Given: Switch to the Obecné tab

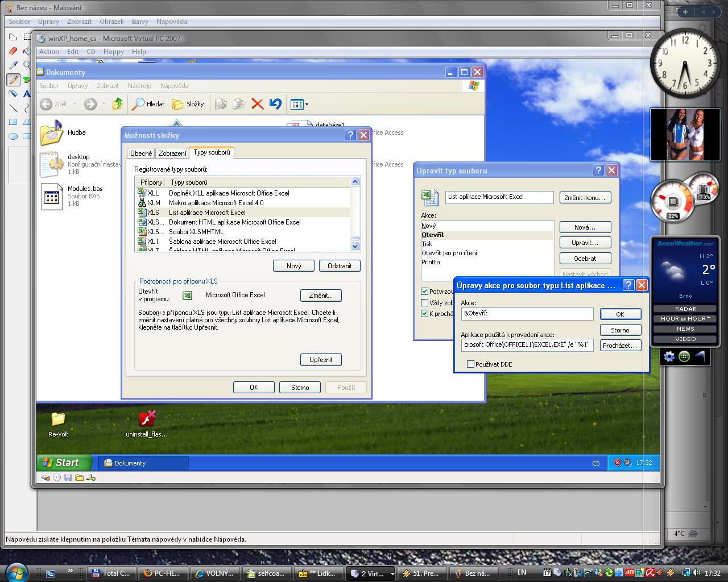Looking at the screenshot, I should (x=141, y=153).
